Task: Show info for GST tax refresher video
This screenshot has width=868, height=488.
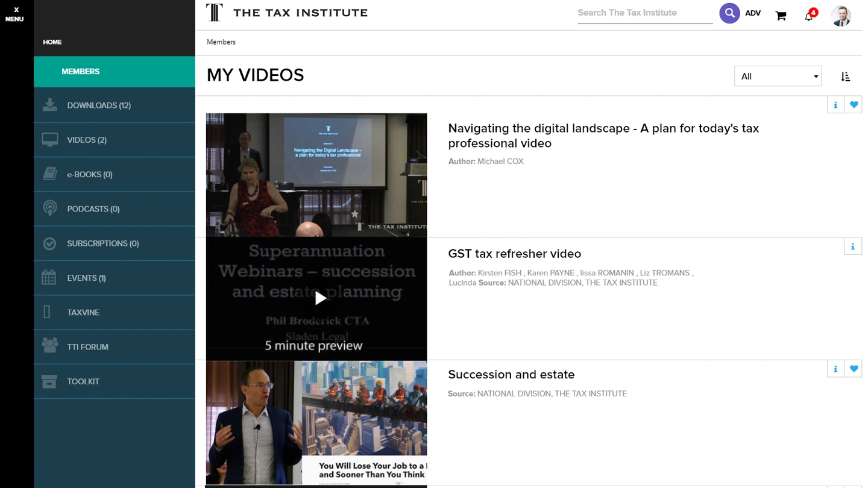Action: tap(853, 246)
